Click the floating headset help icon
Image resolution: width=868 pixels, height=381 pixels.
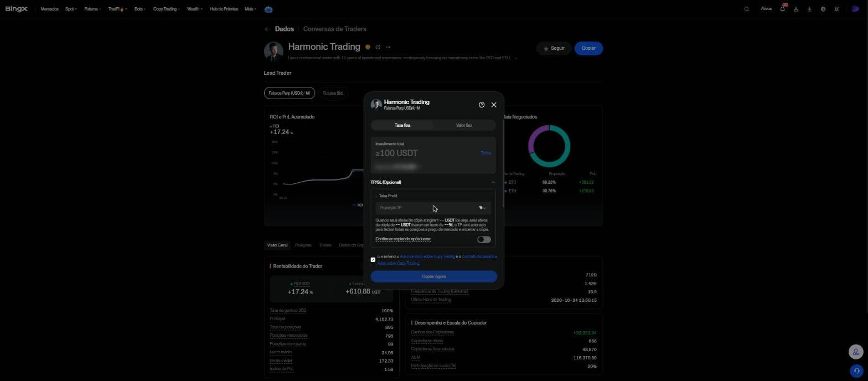tap(856, 370)
